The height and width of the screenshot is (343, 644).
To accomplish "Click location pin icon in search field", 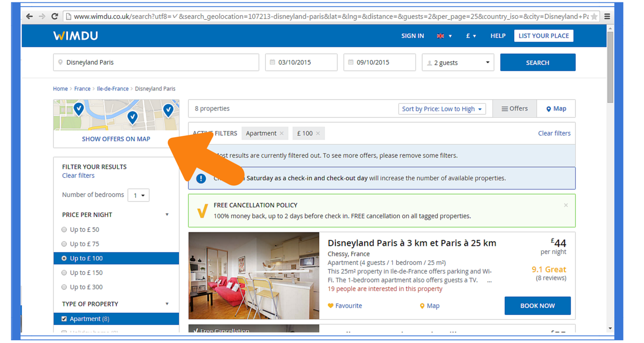I will click(x=60, y=62).
